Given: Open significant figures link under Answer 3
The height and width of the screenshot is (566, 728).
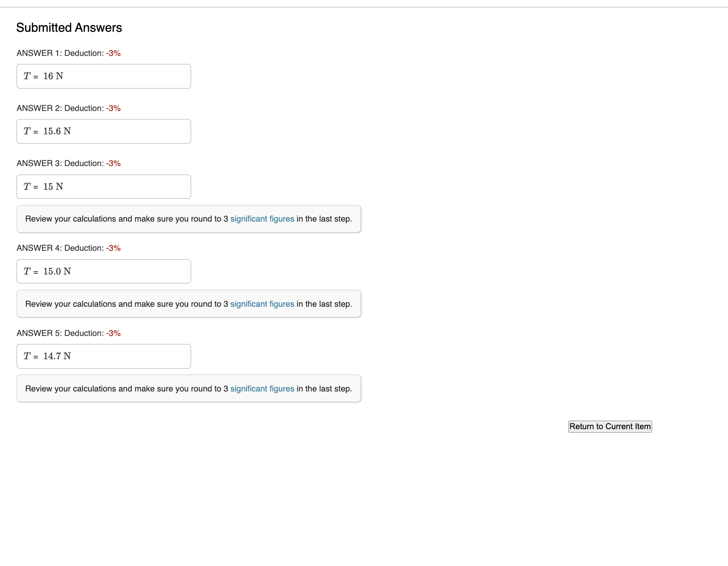Looking at the screenshot, I should pyautogui.click(x=262, y=219).
